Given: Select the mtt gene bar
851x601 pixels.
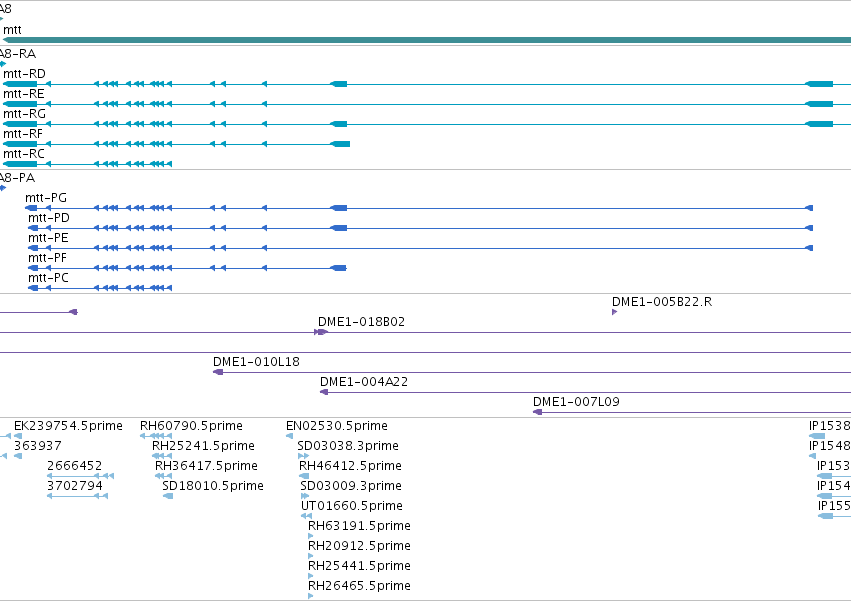Looking at the screenshot, I should (x=427, y=40).
